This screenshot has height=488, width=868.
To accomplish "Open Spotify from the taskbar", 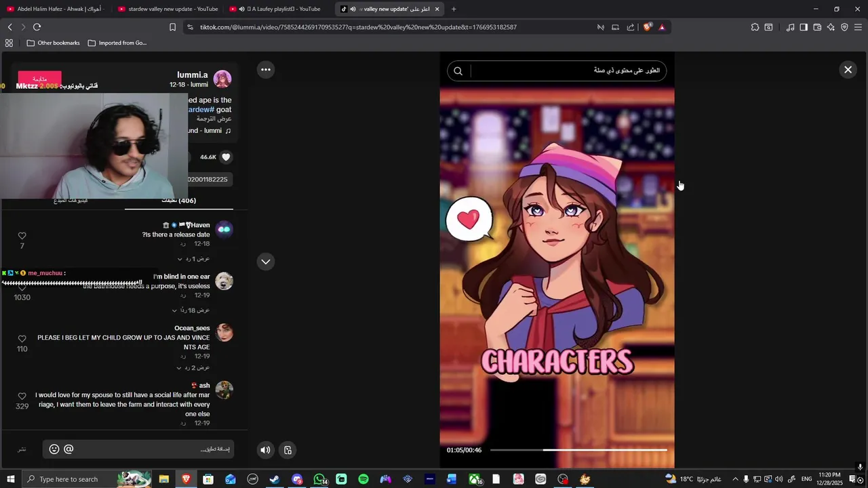I will (363, 479).
